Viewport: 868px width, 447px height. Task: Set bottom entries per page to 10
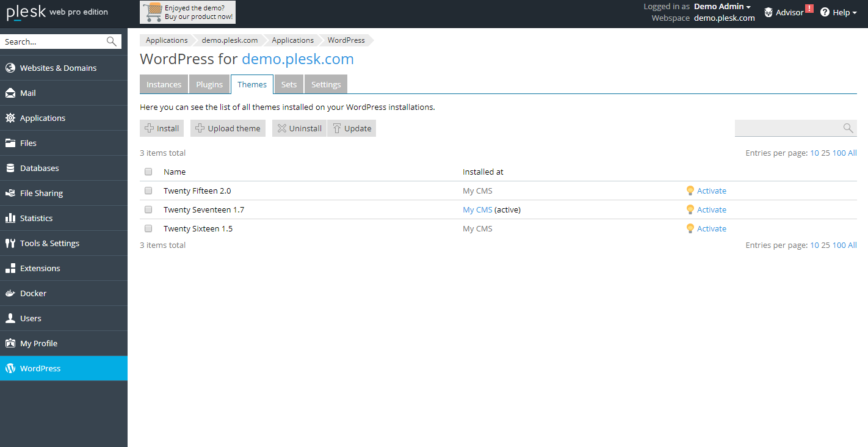click(x=814, y=245)
